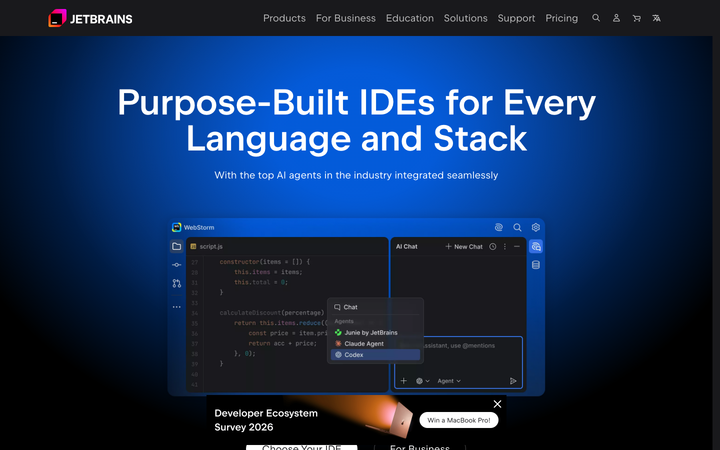This screenshot has width=720, height=450.
Task: Select Chat in the popup list
Action: click(x=375, y=307)
